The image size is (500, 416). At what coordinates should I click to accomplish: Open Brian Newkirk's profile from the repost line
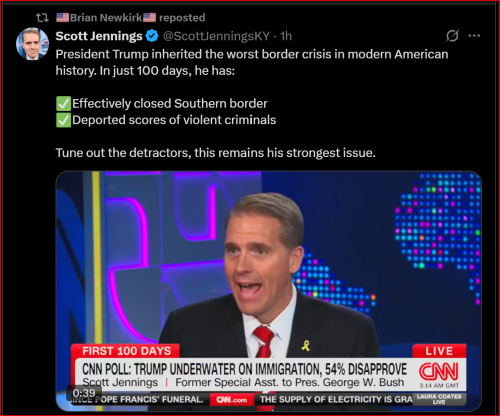[x=106, y=18]
